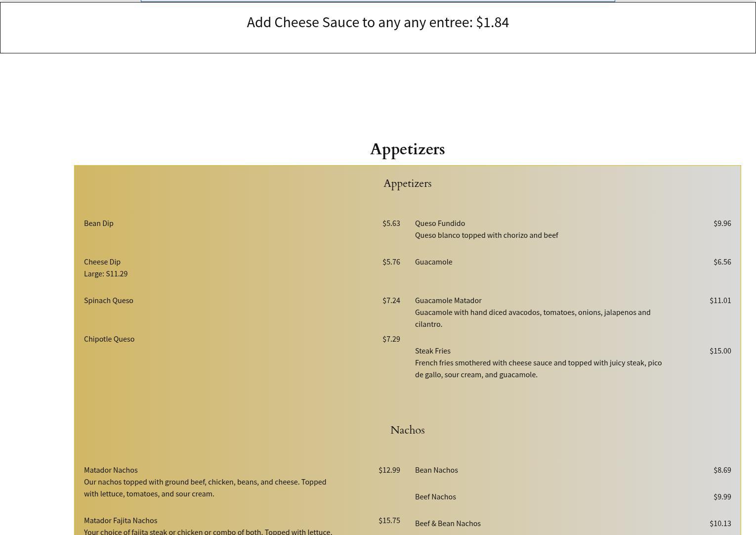Click the Steak Fries item name
Viewport: 756px width, 535px height.
point(433,351)
